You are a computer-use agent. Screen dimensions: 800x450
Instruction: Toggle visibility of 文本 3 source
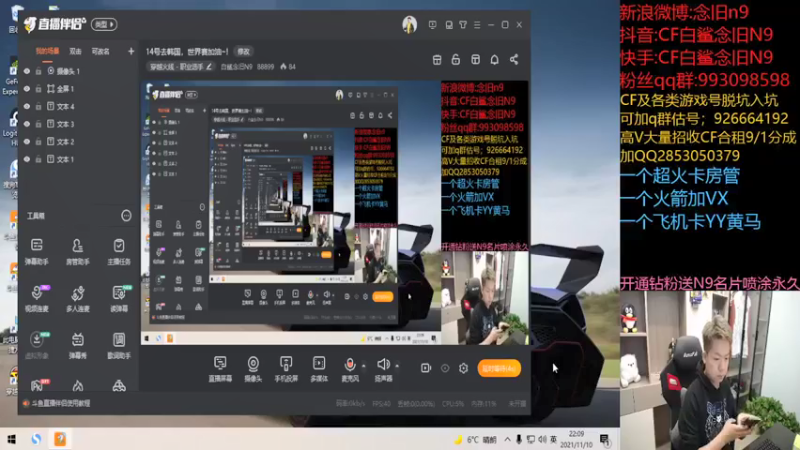click(x=27, y=124)
